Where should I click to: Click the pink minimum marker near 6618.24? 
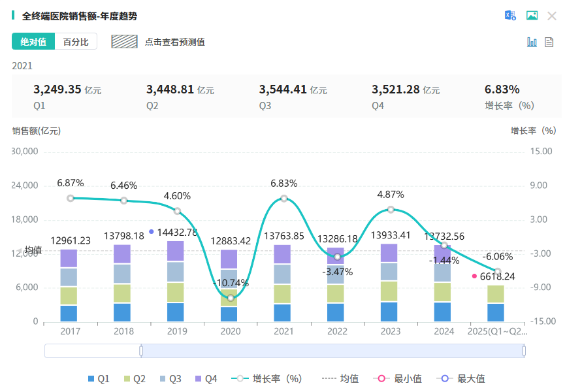pos(475,276)
